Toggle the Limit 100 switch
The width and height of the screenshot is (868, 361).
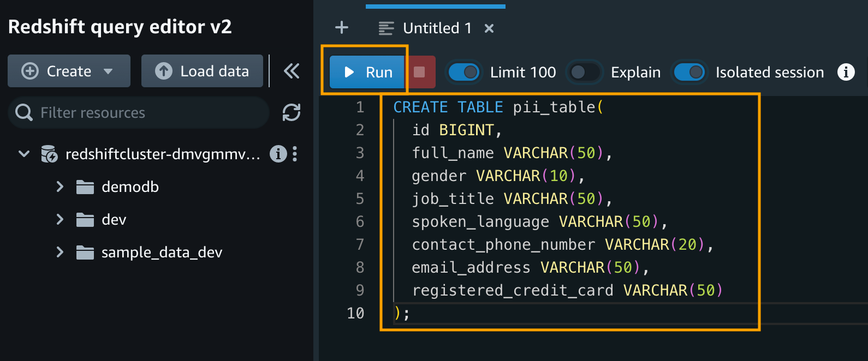(x=463, y=72)
